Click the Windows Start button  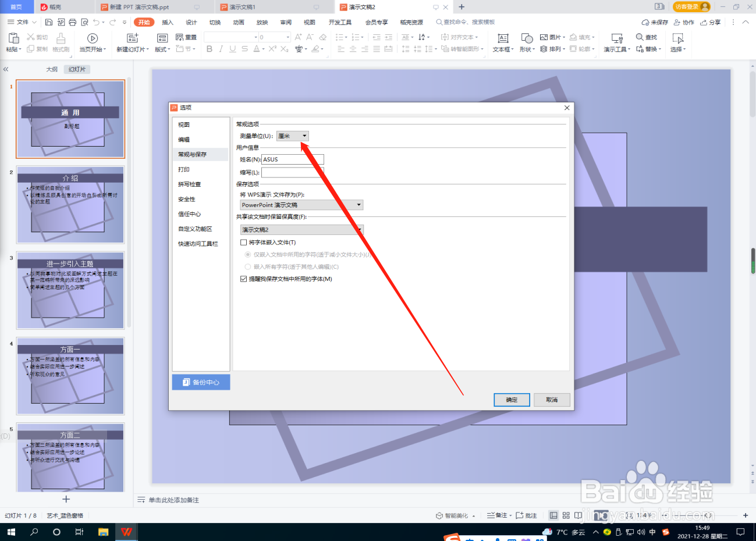pyautogui.click(x=11, y=532)
